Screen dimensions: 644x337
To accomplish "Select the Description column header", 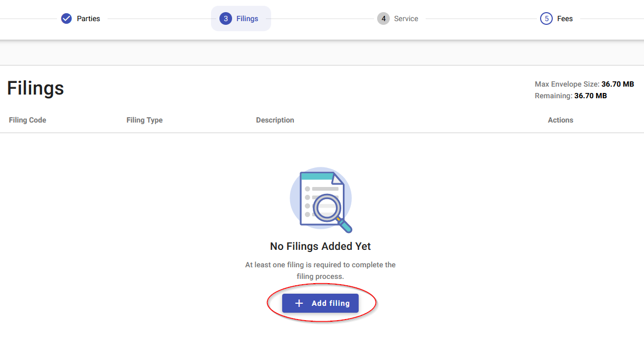I will point(275,120).
